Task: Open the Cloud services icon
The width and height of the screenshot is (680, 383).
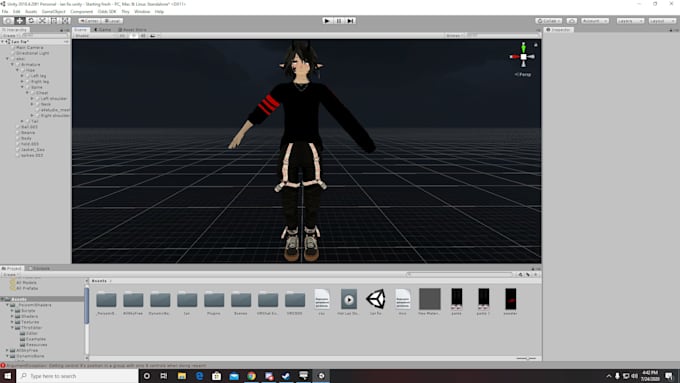Action: 572,20
